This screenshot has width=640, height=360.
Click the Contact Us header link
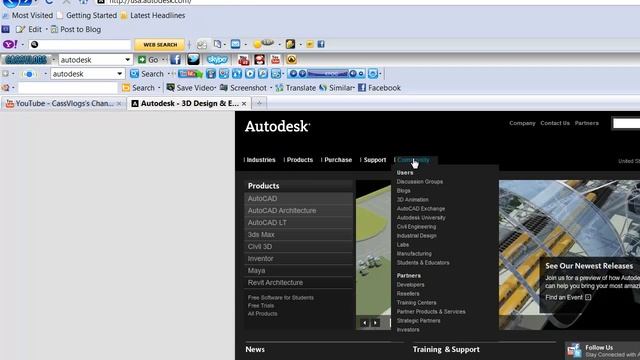[555, 123]
